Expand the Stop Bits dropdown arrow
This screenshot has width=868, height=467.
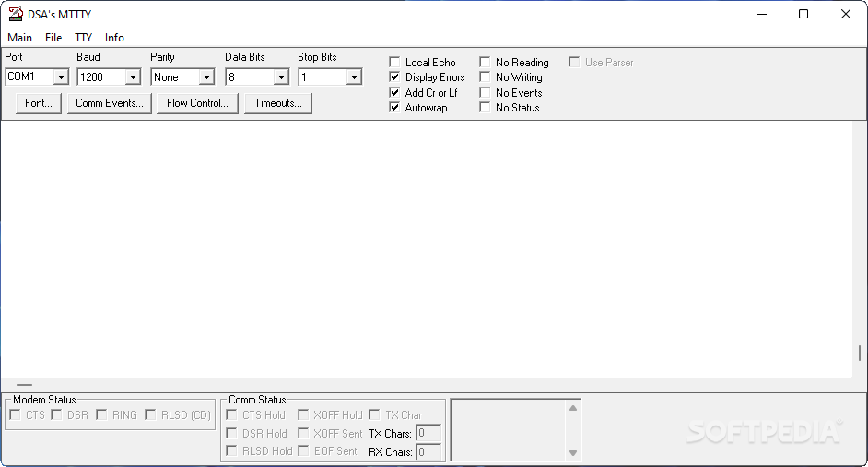click(x=354, y=76)
